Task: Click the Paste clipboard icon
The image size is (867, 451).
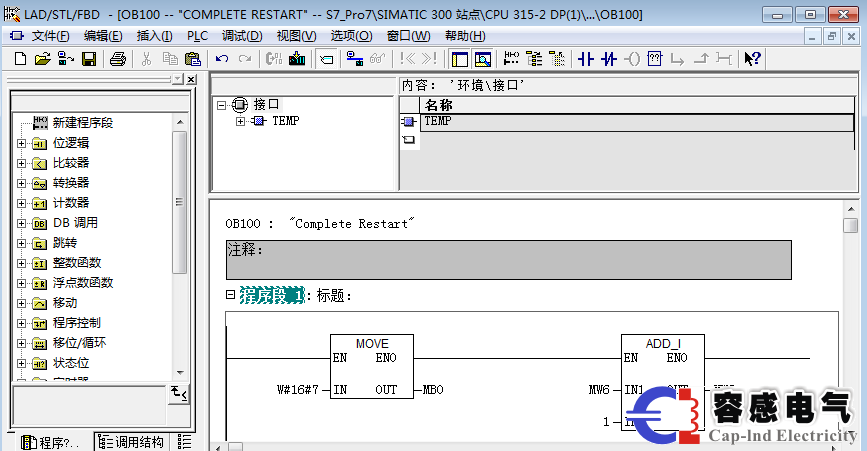Action: pos(192,59)
